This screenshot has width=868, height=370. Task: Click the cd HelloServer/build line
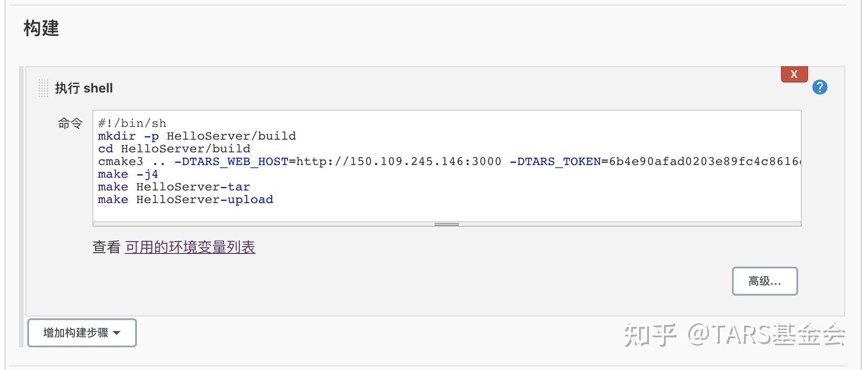pos(174,149)
